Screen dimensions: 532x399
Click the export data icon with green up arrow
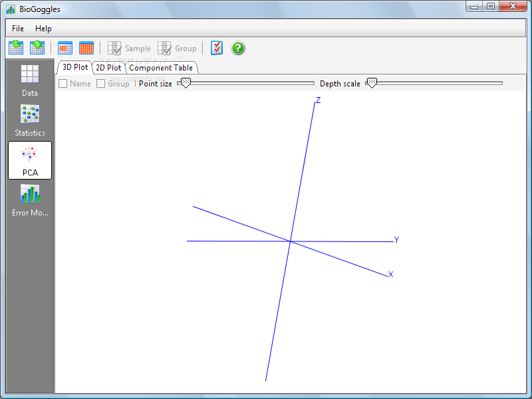37,47
